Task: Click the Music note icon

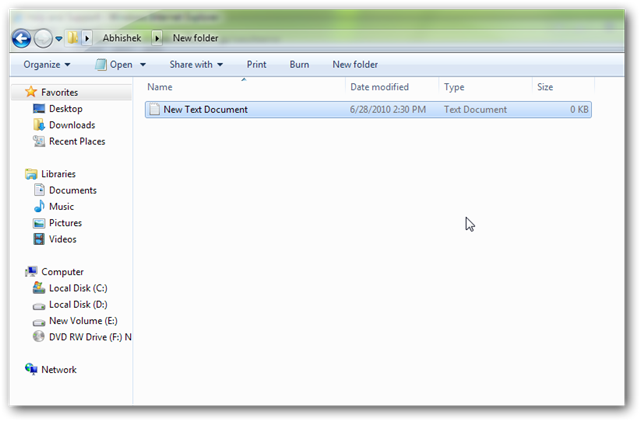Action: [39, 206]
